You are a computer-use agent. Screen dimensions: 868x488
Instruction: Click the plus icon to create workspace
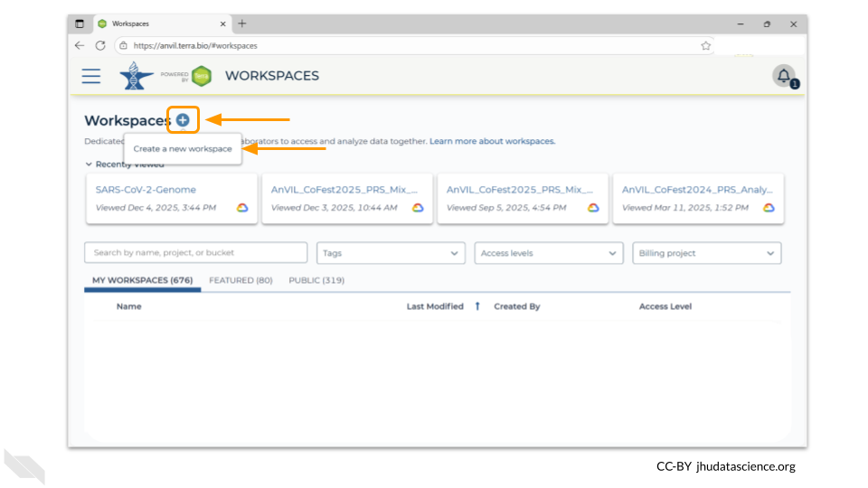tap(183, 119)
